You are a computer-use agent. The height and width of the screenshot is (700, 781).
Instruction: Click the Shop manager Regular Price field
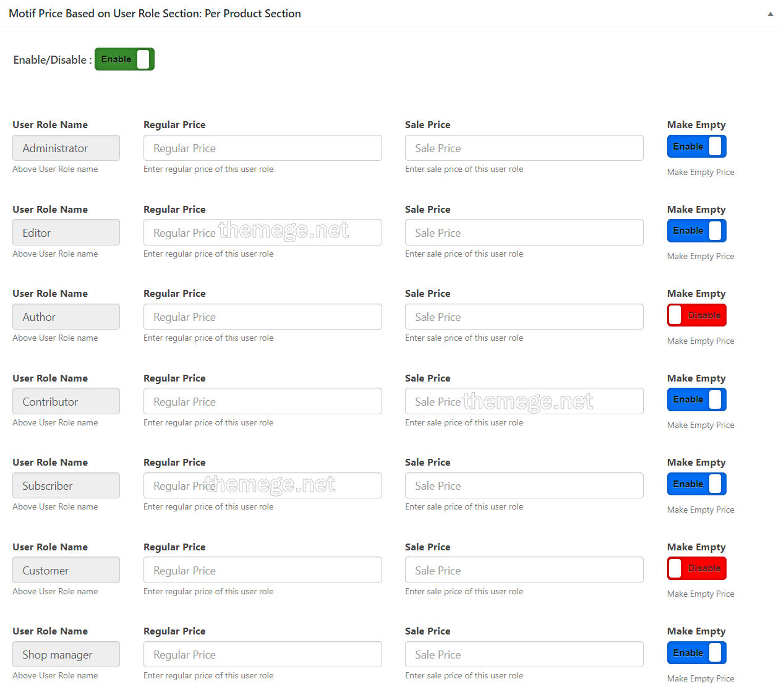tap(263, 654)
